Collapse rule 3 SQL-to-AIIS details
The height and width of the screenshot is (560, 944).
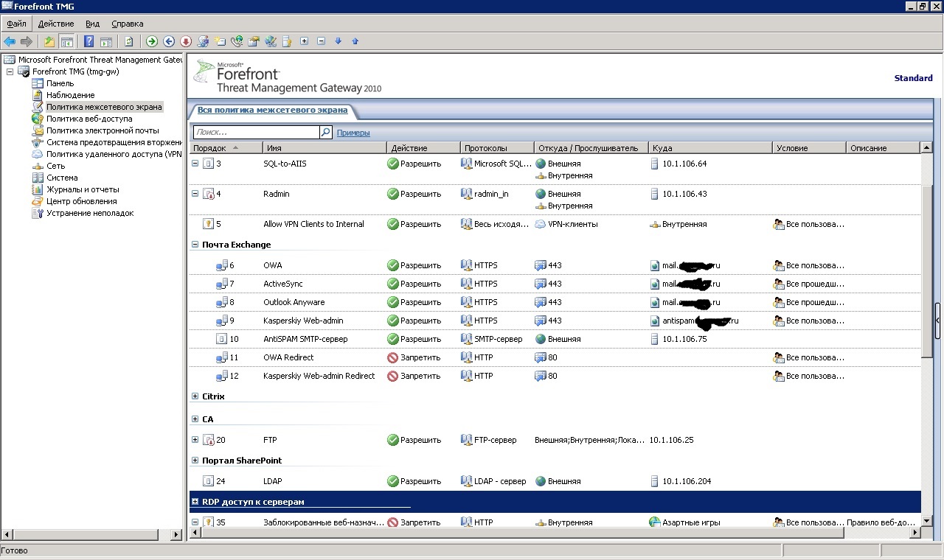(195, 164)
